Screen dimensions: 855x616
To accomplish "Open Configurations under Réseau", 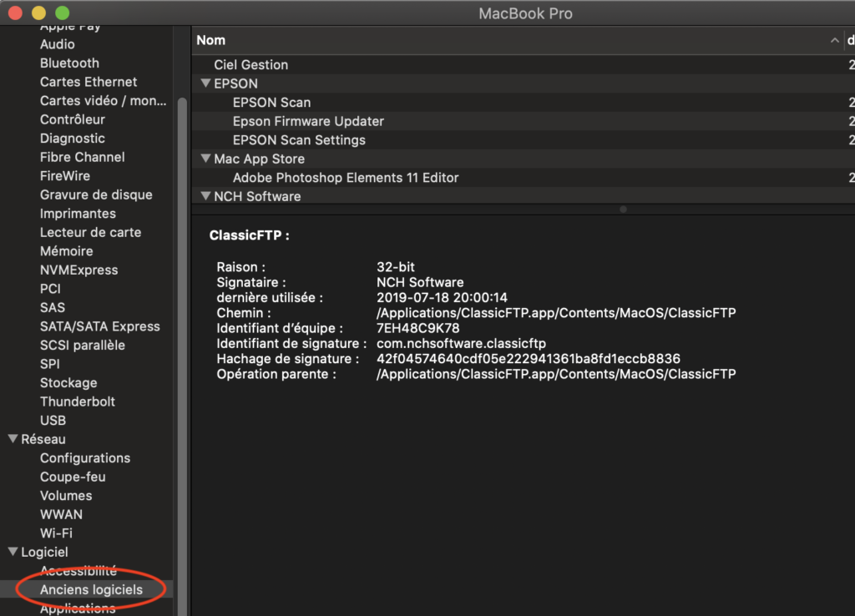I will 85,458.
